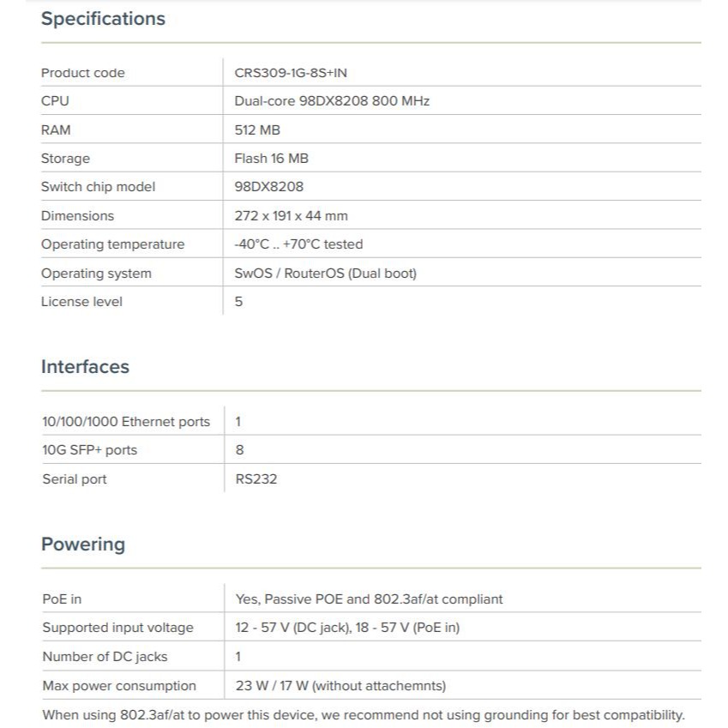The height and width of the screenshot is (728, 728).
Task: Select the 23 W / 17 W power consumption value
Action: point(340,686)
